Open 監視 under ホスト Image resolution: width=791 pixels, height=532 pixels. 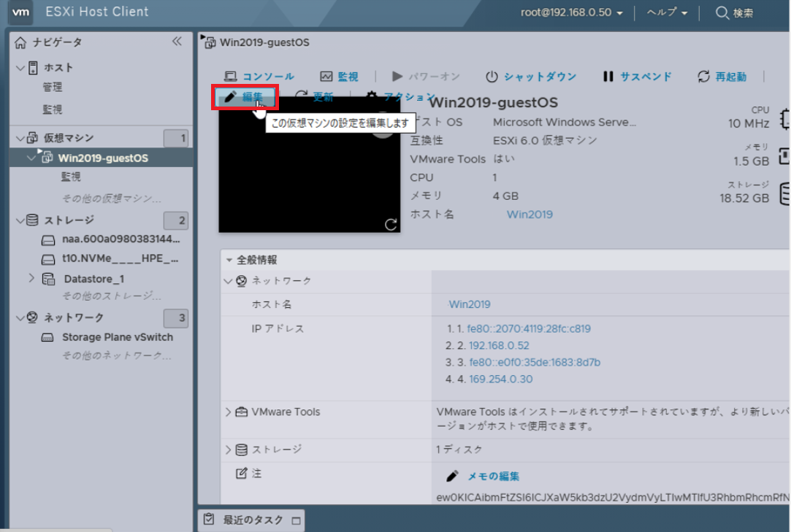pos(52,109)
